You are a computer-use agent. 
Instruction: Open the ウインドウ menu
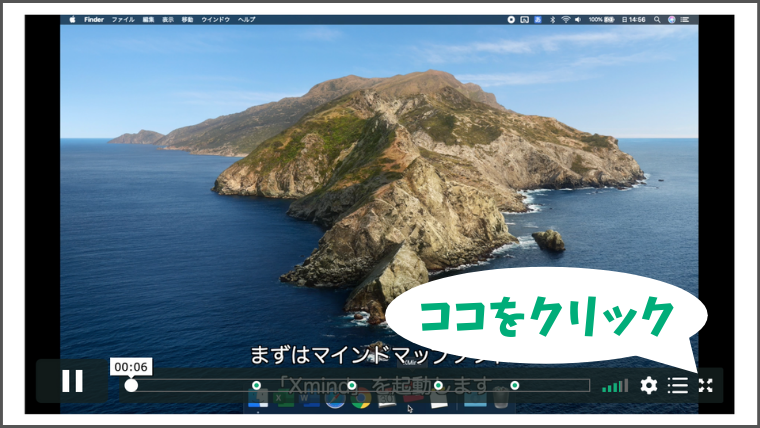point(215,19)
